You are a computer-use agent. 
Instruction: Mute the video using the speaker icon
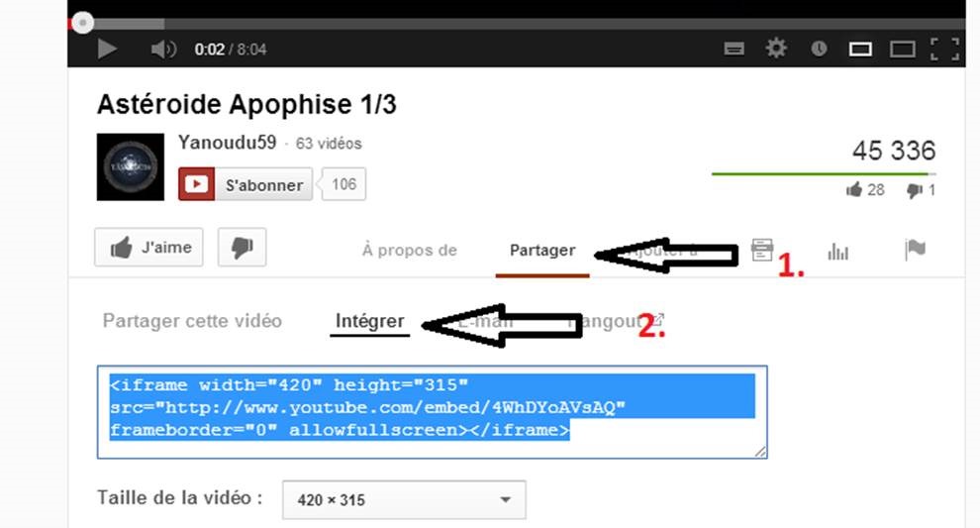pos(163,49)
